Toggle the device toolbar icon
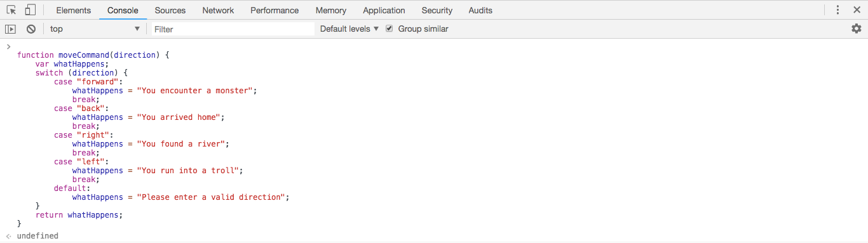Image resolution: width=868 pixels, height=243 pixels. 30,10
